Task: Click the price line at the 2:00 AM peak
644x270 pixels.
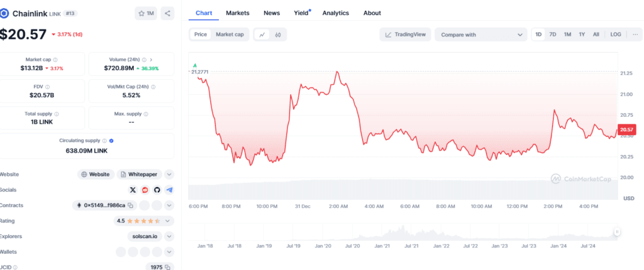Action: 337,72
